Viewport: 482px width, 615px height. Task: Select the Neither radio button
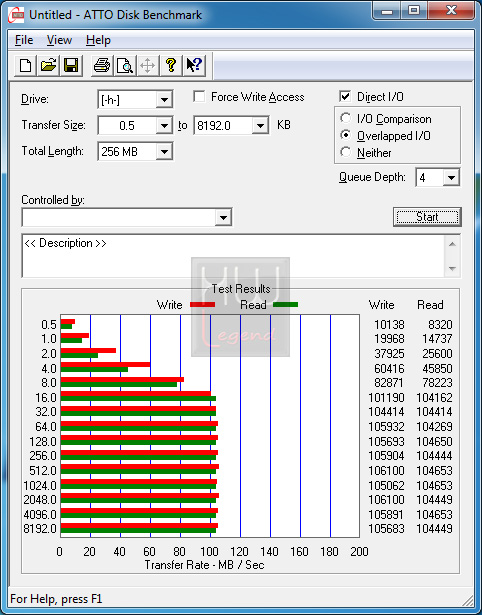pyautogui.click(x=346, y=152)
